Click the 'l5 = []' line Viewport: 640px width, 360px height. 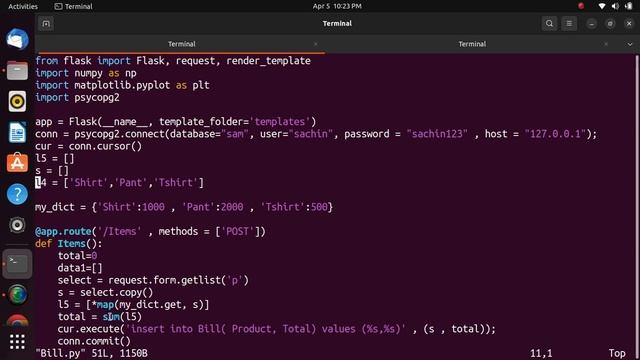(55, 158)
